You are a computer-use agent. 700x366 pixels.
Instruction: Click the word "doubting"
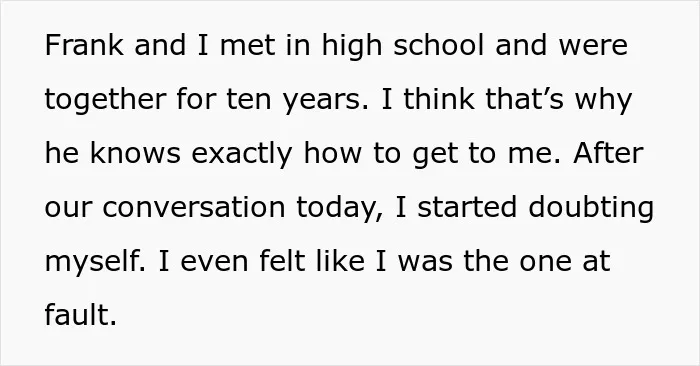point(591,209)
